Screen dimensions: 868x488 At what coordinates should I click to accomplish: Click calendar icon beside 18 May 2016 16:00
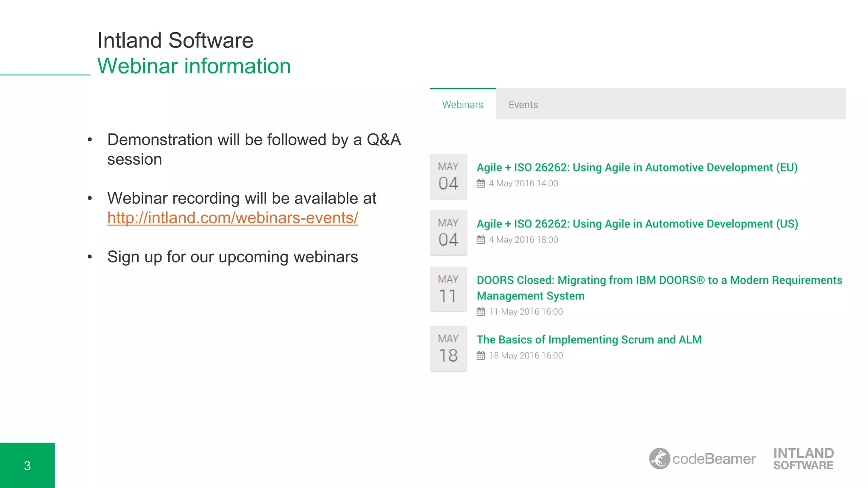481,355
